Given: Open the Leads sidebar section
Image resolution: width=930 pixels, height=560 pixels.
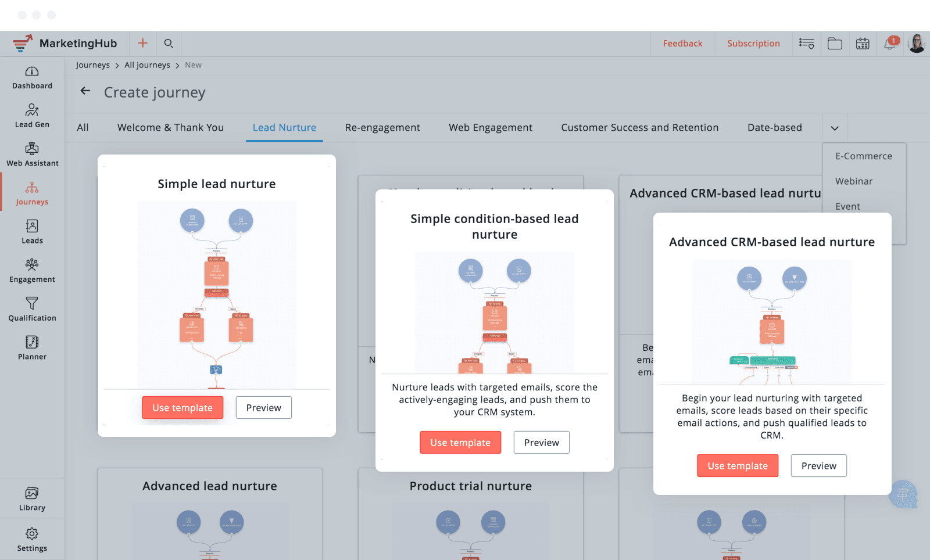Looking at the screenshot, I should tap(32, 232).
